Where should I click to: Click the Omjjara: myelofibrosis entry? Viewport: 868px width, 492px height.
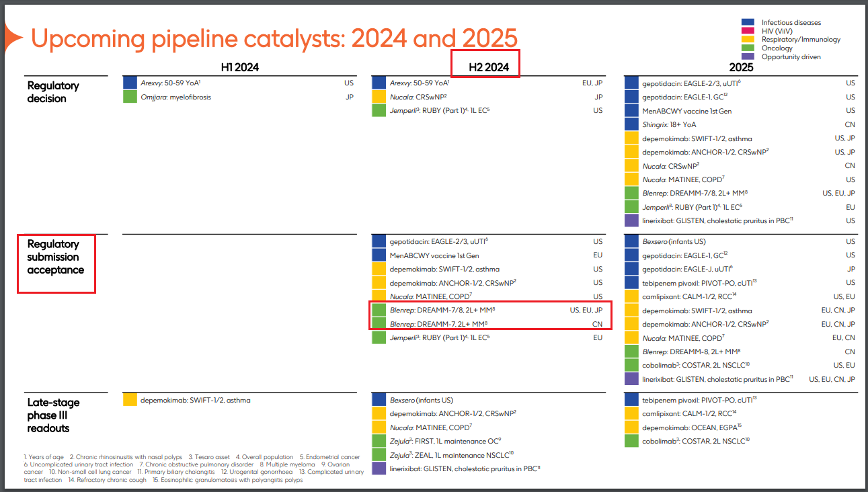[175, 97]
